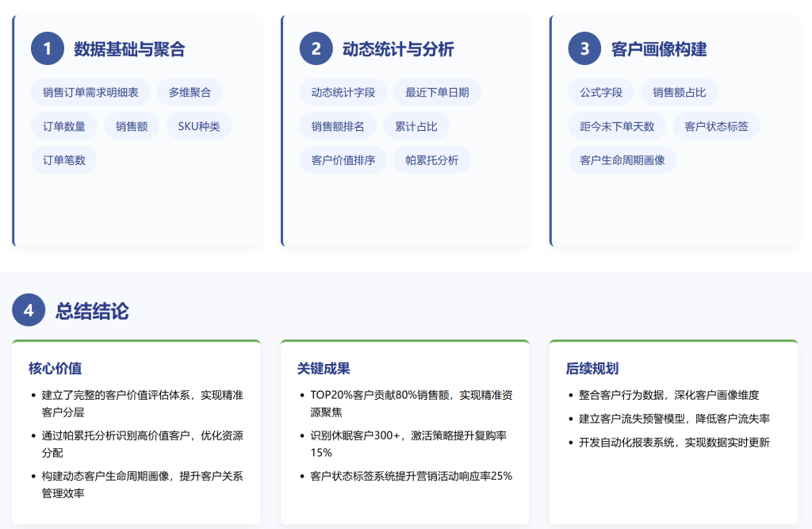
Task: Click the number 3 circle badge
Action: [584, 48]
